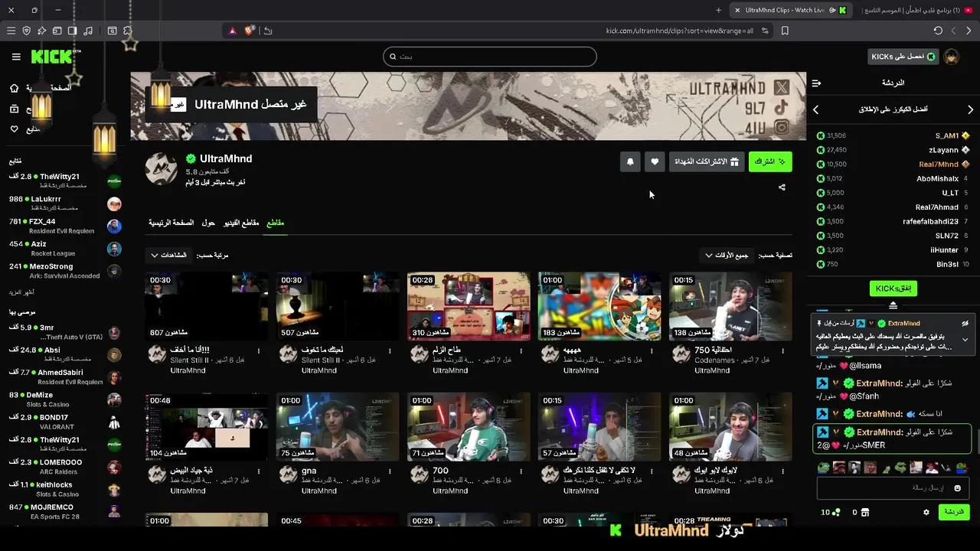The width and height of the screenshot is (980, 551).
Task: Click the get KICKs button
Action: [903, 57]
